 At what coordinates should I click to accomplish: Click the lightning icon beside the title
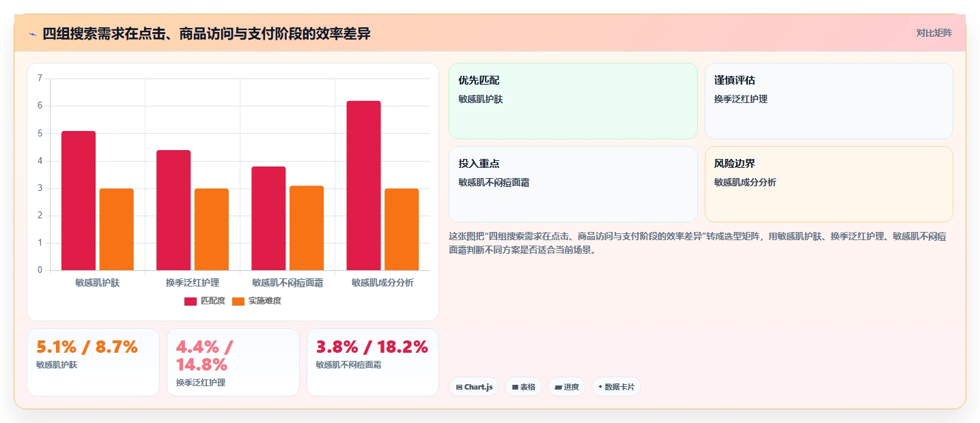click(32, 33)
